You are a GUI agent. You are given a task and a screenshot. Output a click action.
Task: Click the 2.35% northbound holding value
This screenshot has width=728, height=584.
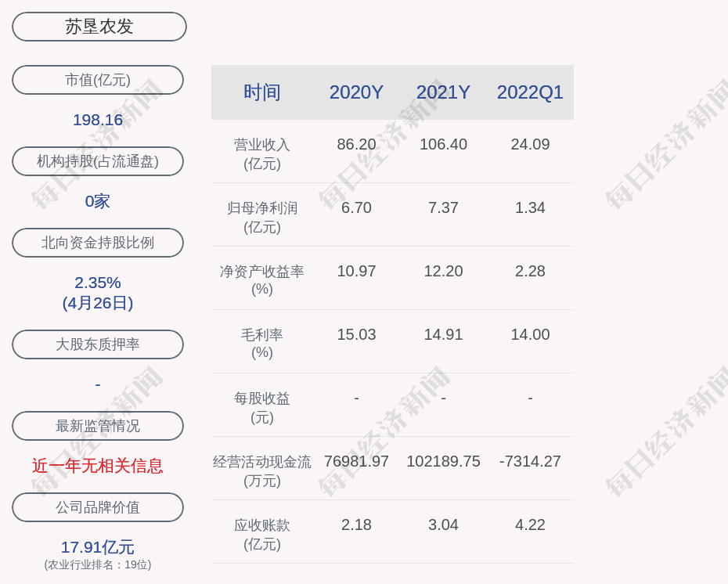click(98, 283)
